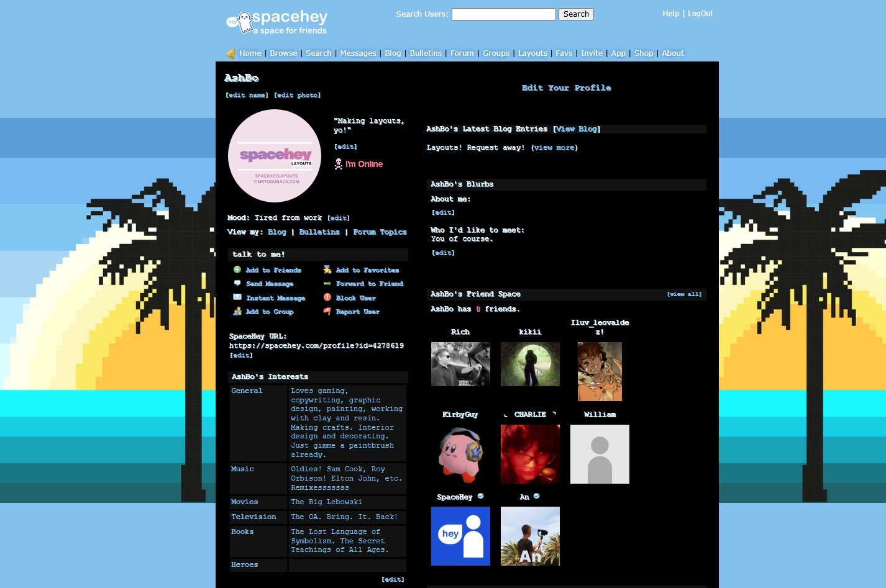View all friends in Friend Space

click(x=684, y=294)
